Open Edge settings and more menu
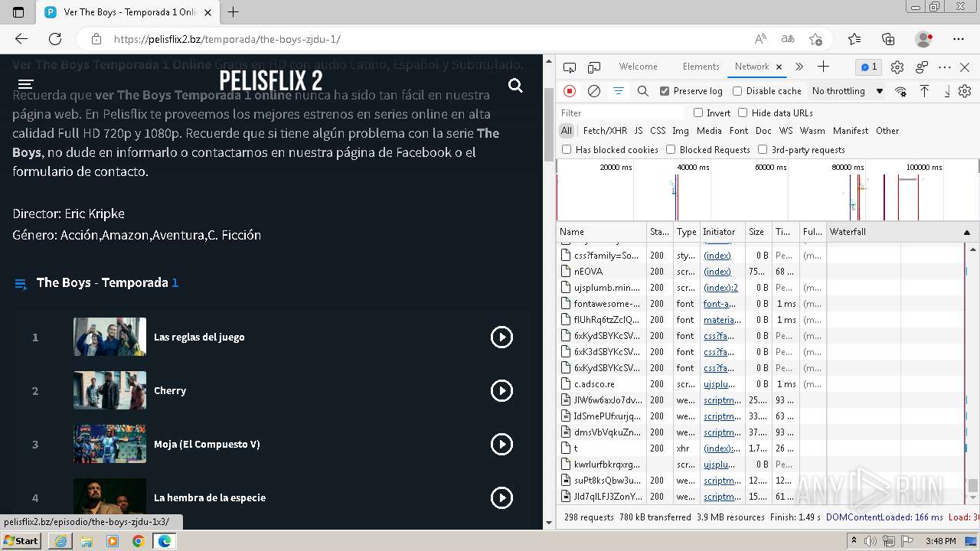 tap(959, 39)
